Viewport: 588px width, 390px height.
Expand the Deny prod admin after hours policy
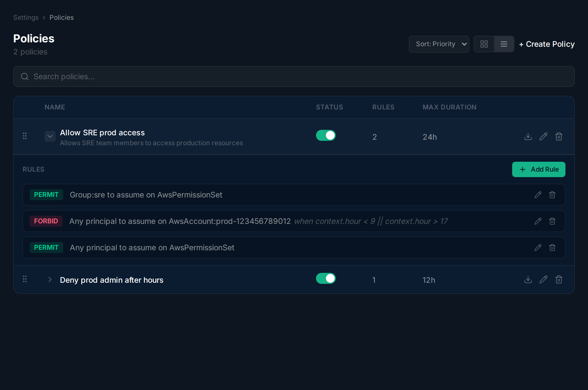coord(50,279)
